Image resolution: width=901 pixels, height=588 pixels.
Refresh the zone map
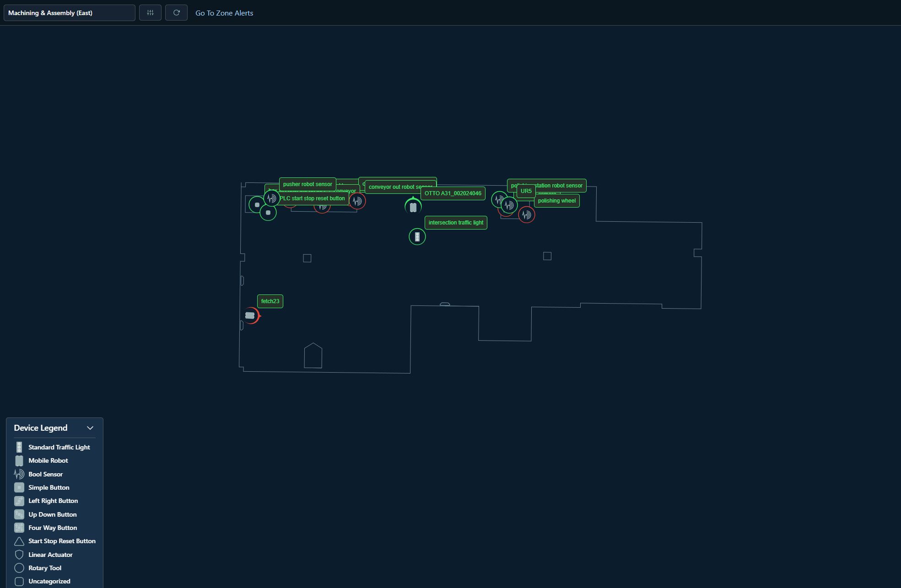pos(176,13)
